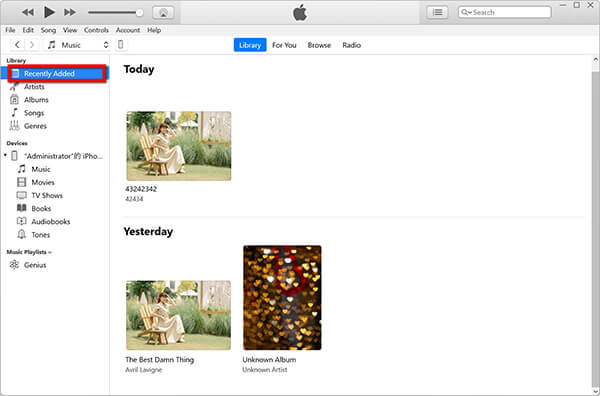Switch to the Library tab
Viewport: 600px width, 396px height.
[250, 45]
